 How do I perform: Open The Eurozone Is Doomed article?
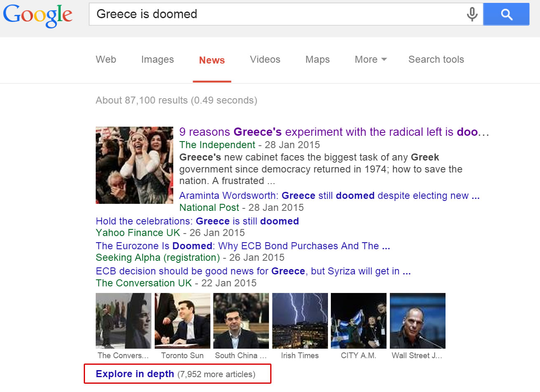tap(243, 246)
